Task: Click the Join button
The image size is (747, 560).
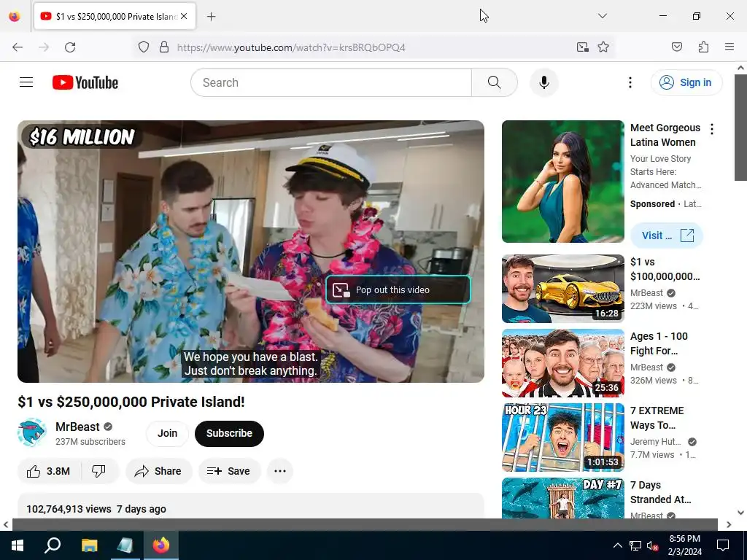Action: (167, 433)
